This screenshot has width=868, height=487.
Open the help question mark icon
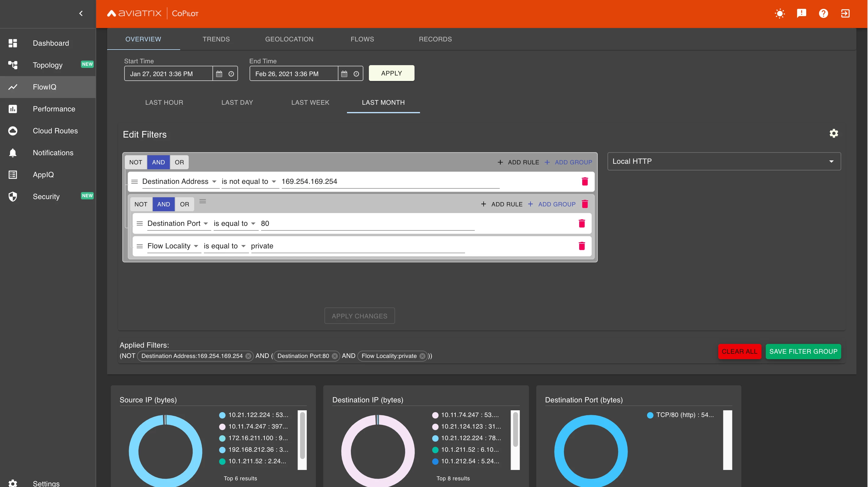(x=823, y=13)
